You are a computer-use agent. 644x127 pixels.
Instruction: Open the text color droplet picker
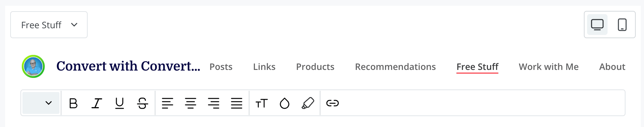click(284, 103)
